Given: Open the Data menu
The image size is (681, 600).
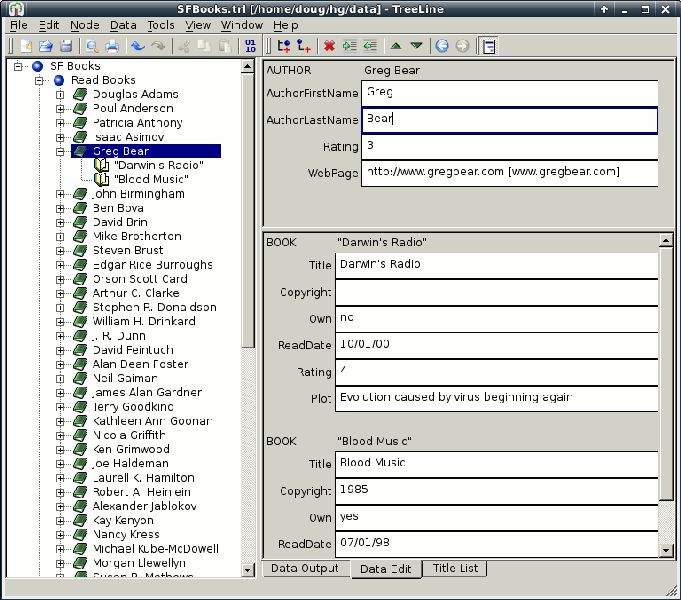Looking at the screenshot, I should [123, 25].
